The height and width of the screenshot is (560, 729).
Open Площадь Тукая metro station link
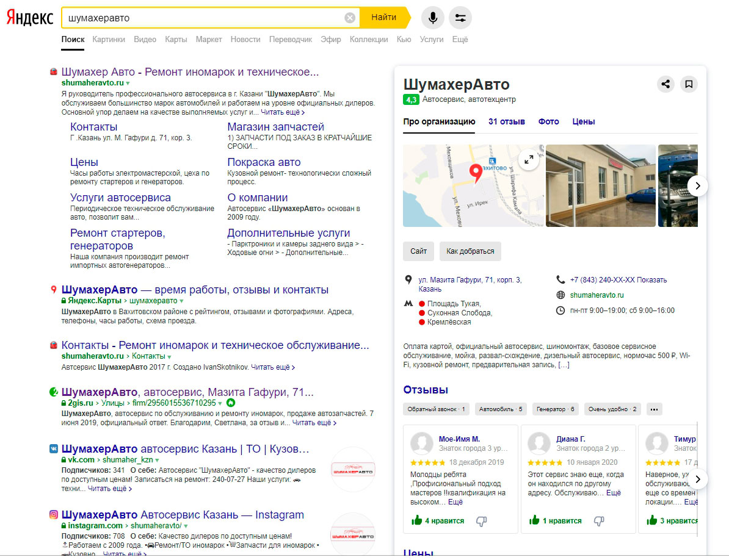pyautogui.click(x=453, y=304)
